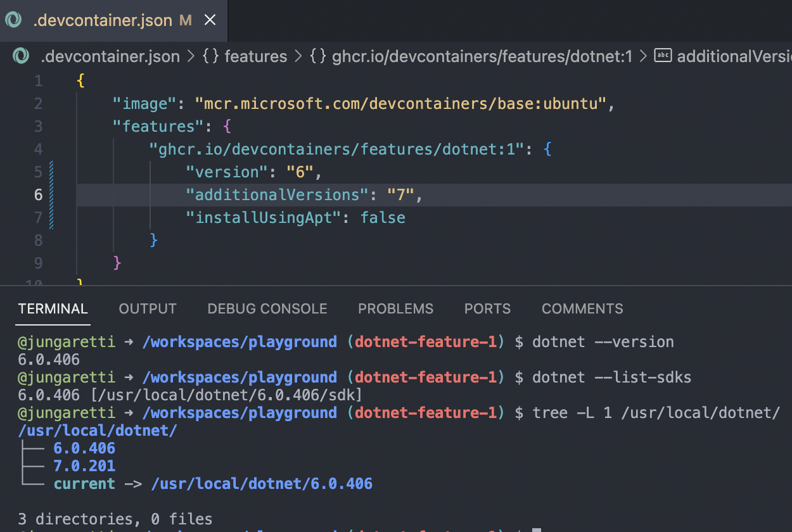Open the COMMENTS panel tab

point(582,309)
